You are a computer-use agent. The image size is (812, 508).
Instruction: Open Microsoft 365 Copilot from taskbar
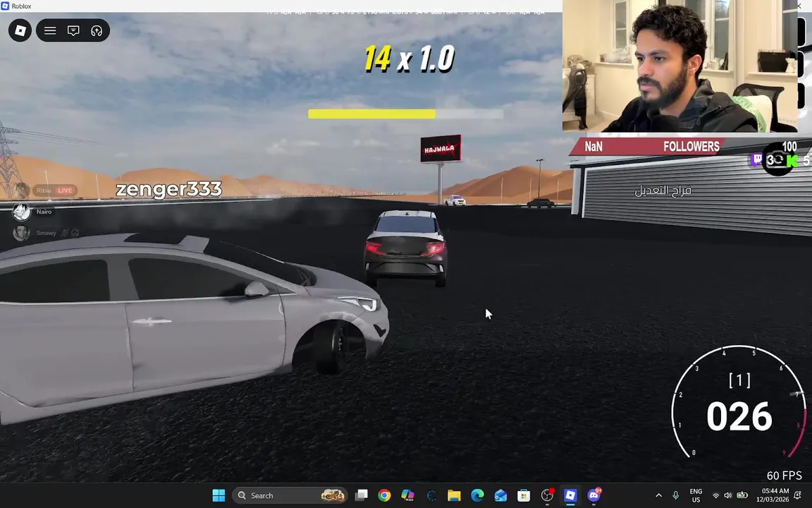click(x=407, y=495)
